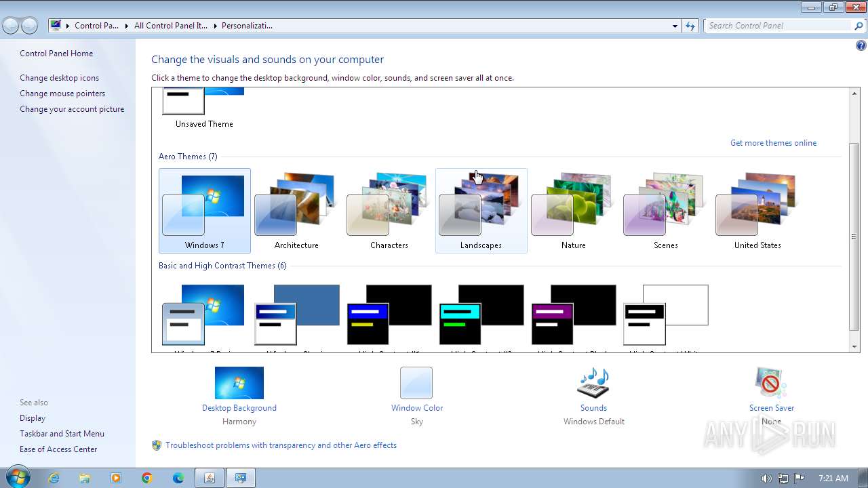This screenshot has height=488, width=868.
Task: Click the 7:21 AM system clock
Action: (x=833, y=478)
